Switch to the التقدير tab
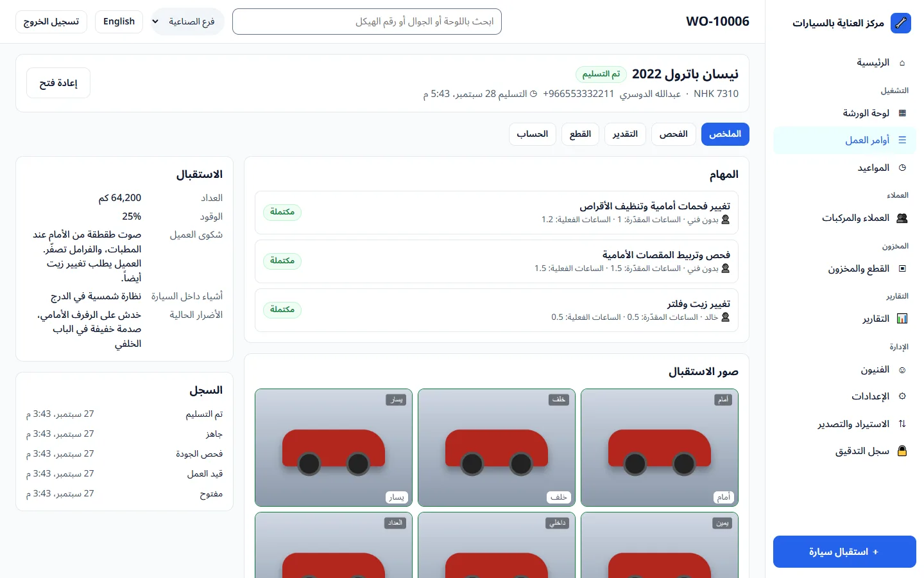The image size is (924, 578). point(625,134)
